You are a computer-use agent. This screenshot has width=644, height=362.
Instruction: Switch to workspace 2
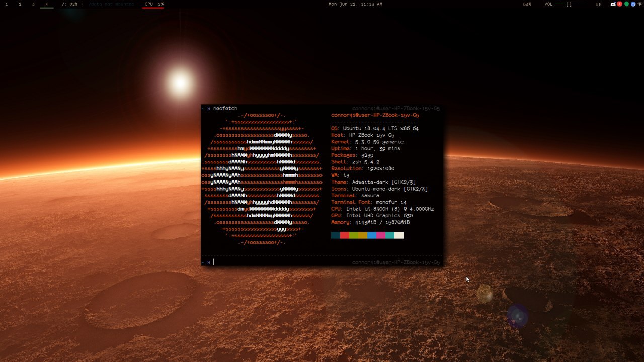20,4
